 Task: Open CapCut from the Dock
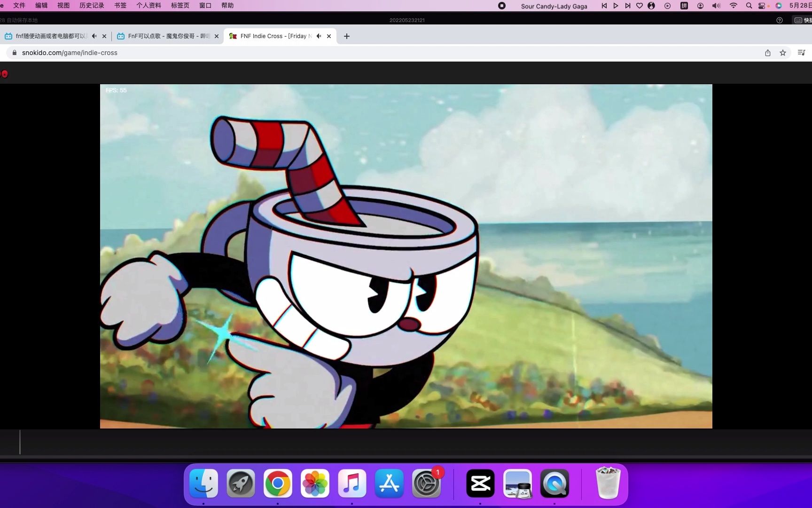480,483
